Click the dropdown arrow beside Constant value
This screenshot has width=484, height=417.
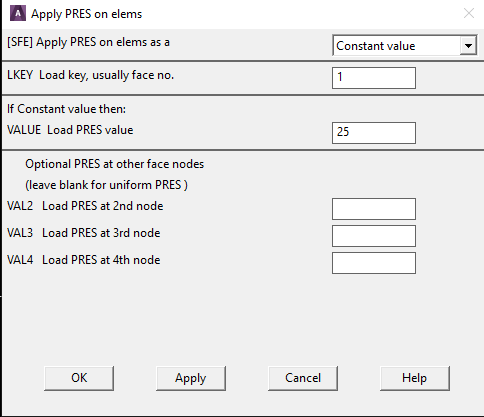(468, 45)
